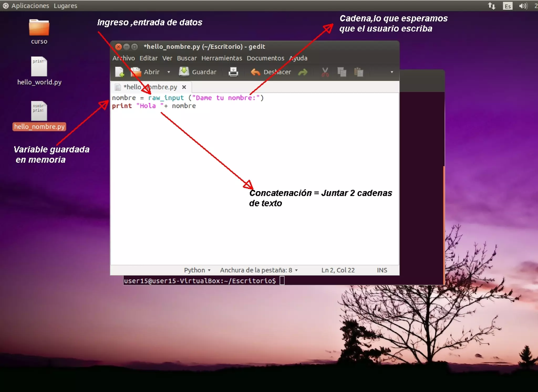This screenshot has height=392, width=538.
Task: Close the hello_nombre.py tab
Action: [x=184, y=87]
